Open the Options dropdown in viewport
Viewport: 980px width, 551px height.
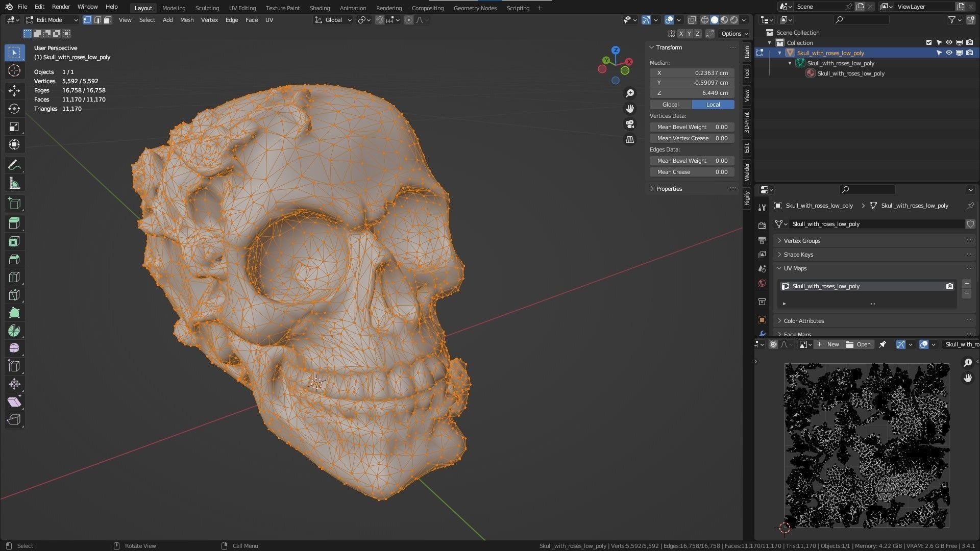[x=734, y=34]
